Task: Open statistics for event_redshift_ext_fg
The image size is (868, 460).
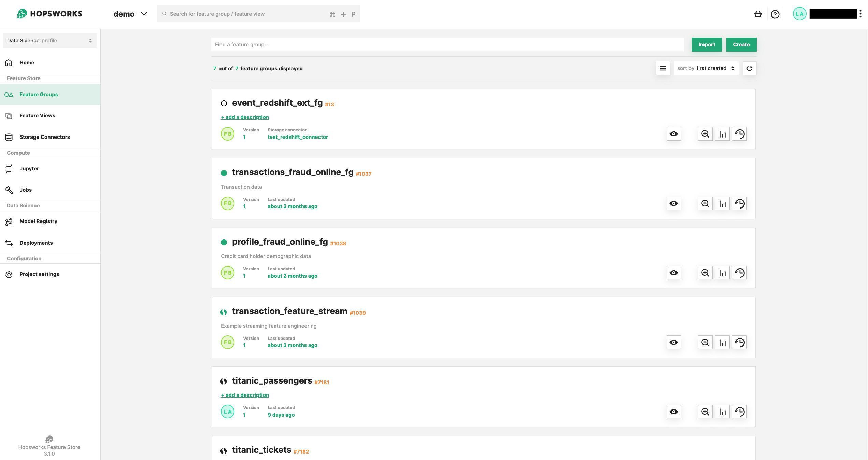Action: pos(722,134)
